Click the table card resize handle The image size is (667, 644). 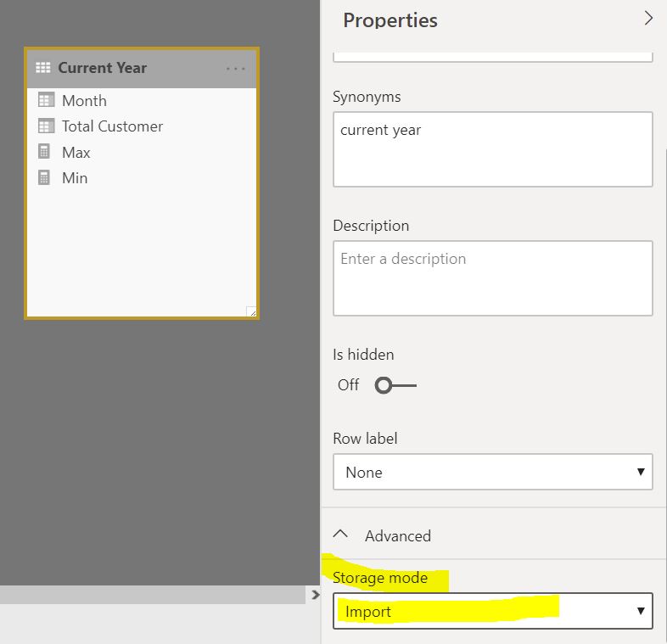click(x=251, y=311)
